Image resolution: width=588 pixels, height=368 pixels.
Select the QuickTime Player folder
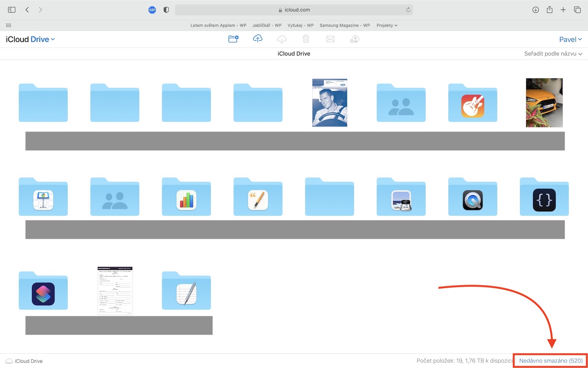coord(473,197)
